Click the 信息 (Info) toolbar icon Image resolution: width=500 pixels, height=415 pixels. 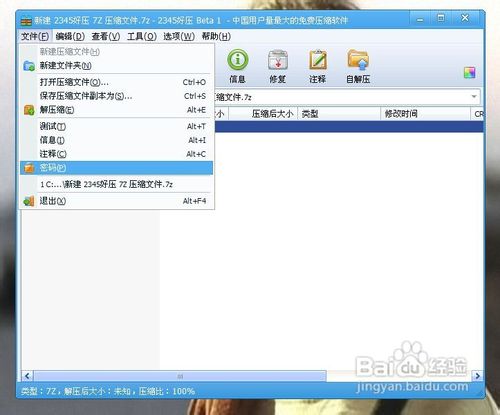tap(238, 66)
